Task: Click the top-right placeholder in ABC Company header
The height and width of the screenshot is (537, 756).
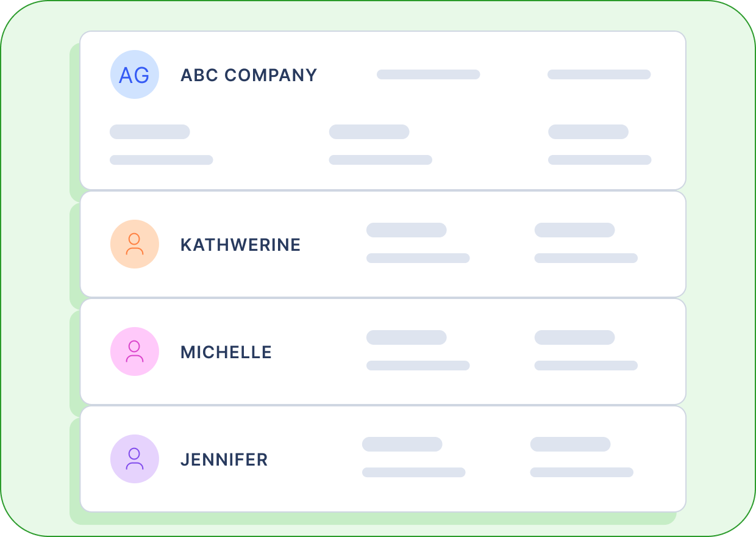Action: (x=599, y=74)
